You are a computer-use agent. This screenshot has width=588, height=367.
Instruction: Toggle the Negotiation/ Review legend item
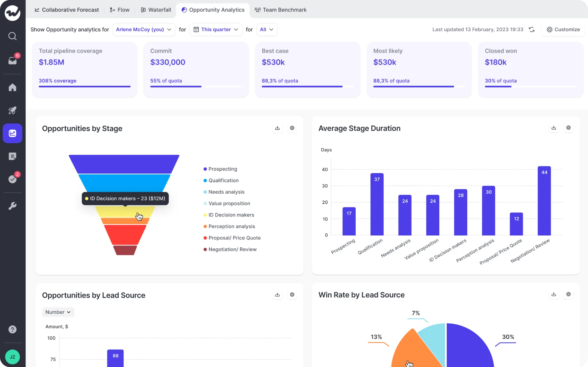[x=232, y=249]
